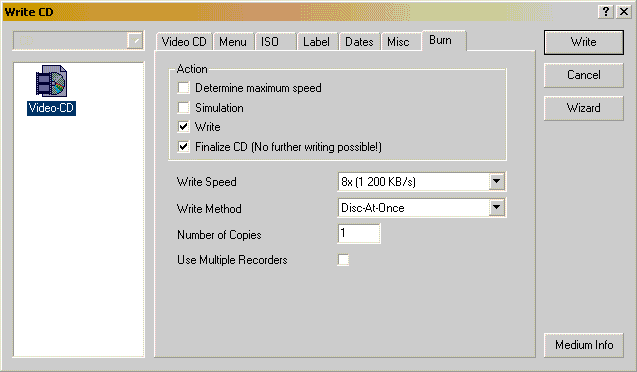This screenshot has height=372, width=637.
Task: Open the Label tab
Action: [x=317, y=42]
